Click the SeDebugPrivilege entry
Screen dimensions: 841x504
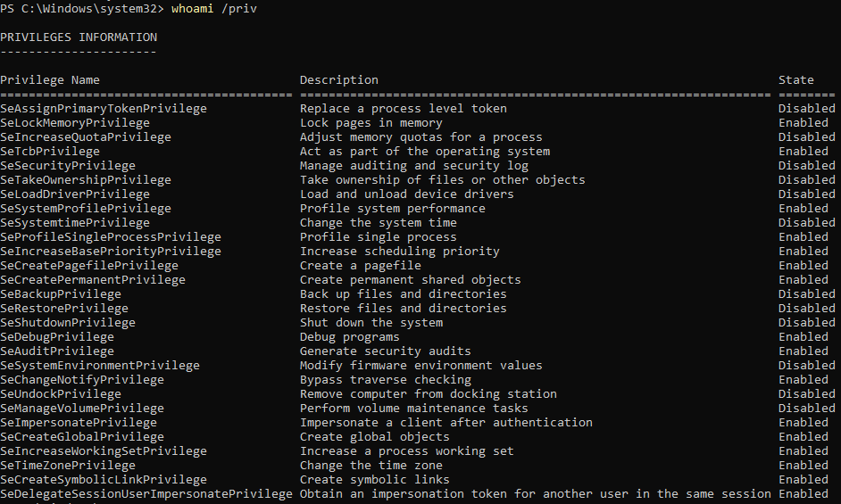pyautogui.click(x=57, y=337)
